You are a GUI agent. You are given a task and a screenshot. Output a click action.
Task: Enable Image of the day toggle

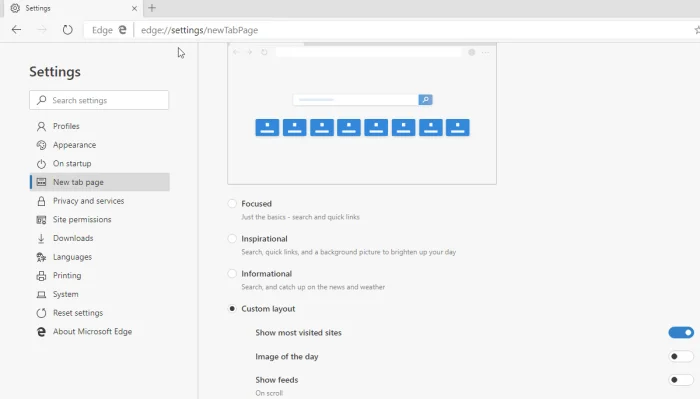681,357
